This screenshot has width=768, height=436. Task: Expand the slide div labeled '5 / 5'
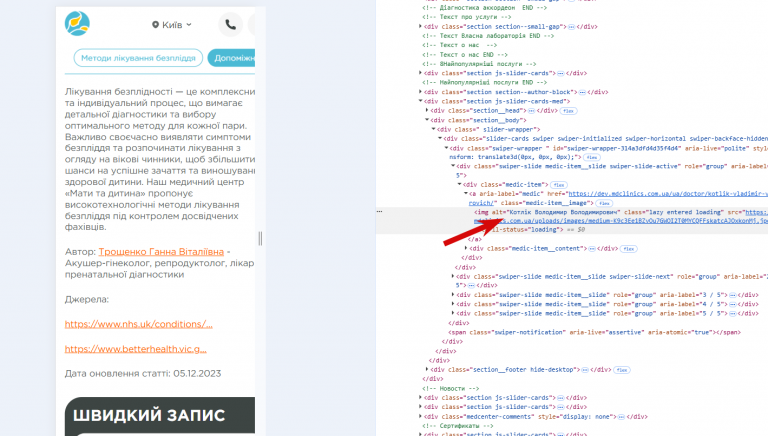[453, 314]
